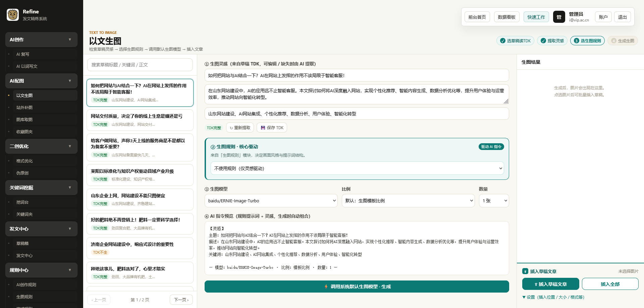This screenshot has width=644, height=308.
Task: Click the floppy disk icon on 保存 TDK
Action: tap(263, 128)
